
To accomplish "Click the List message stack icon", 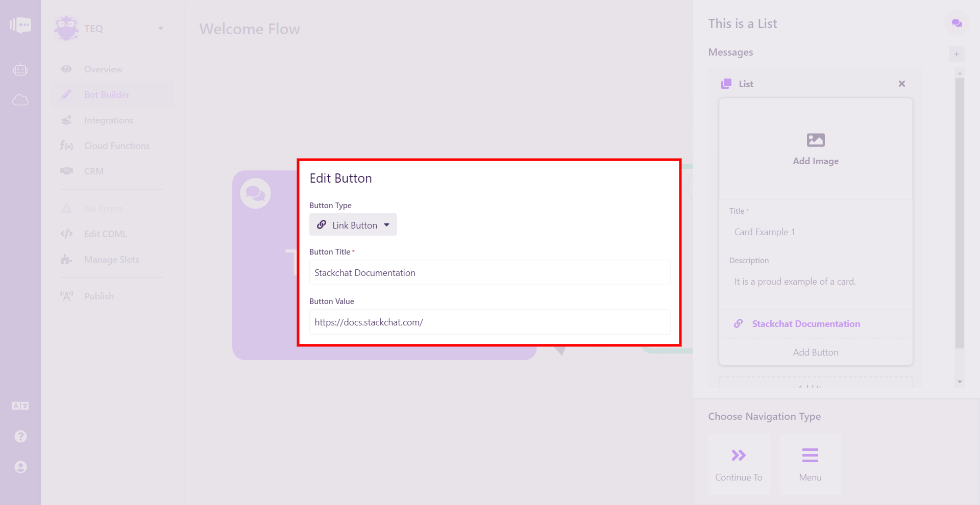I will point(726,84).
